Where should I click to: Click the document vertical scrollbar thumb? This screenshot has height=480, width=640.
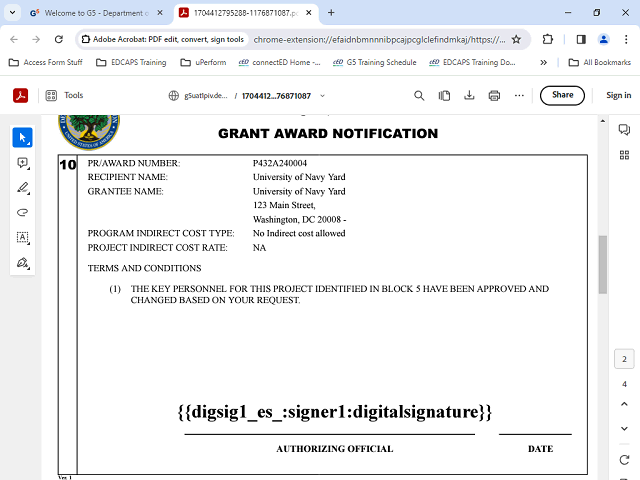click(x=603, y=264)
